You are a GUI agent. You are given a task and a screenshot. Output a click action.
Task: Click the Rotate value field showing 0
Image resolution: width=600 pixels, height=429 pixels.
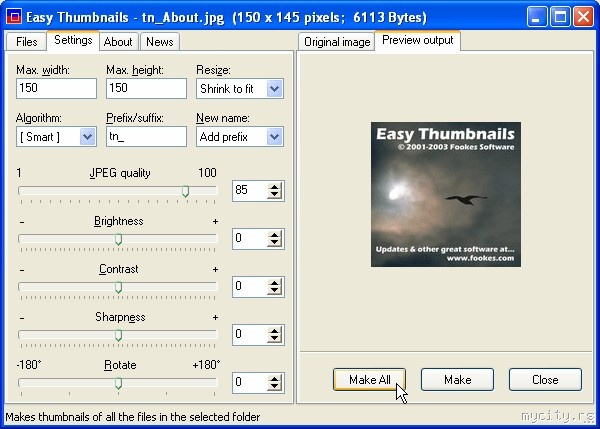250,383
